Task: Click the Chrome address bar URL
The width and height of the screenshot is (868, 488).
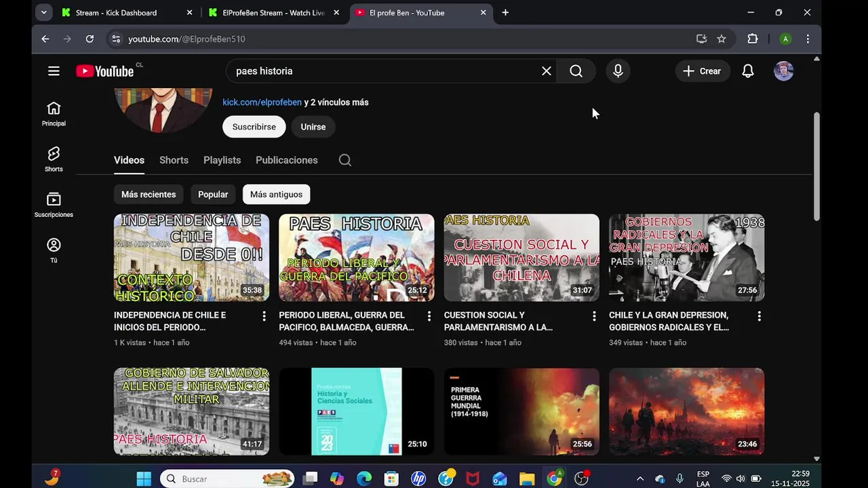Action: pos(186,39)
